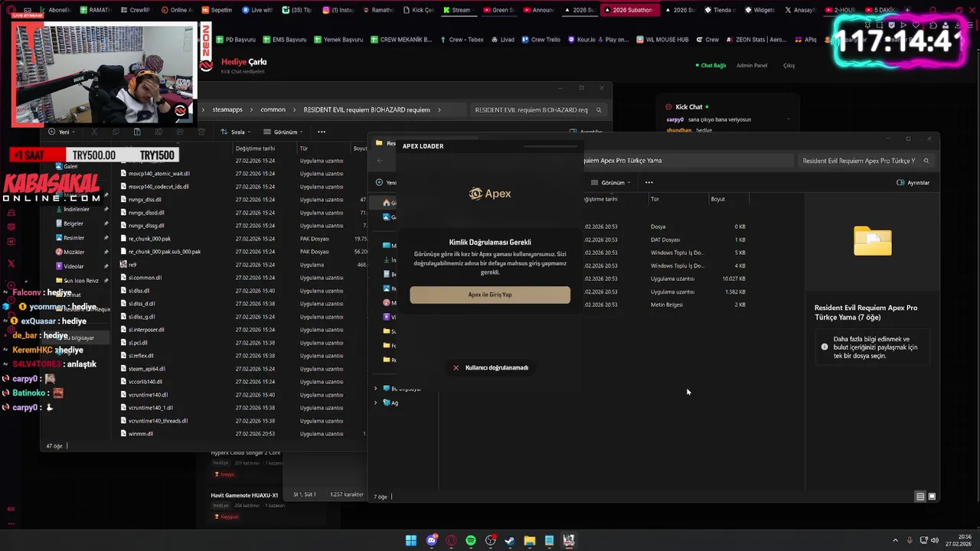Open Yeni dropdown in back Explorer window

61,132
